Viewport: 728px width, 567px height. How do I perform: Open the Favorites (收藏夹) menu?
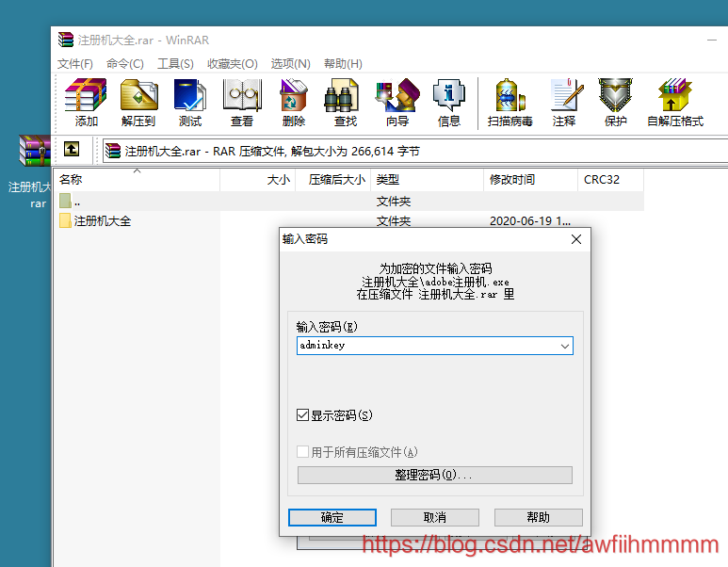[x=232, y=64]
